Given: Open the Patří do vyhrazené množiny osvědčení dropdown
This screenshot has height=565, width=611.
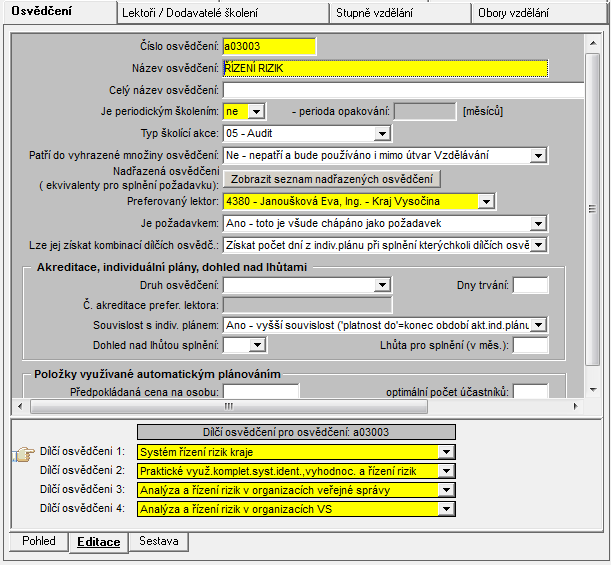Looking at the screenshot, I should (x=538, y=155).
